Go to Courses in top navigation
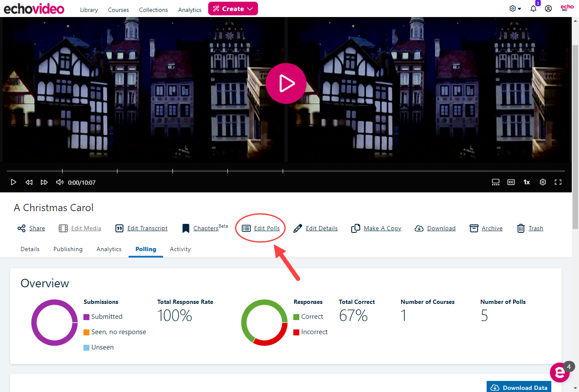 point(118,10)
